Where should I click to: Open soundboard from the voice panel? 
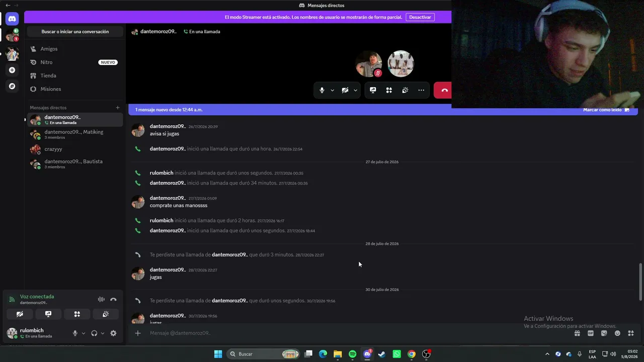(106, 314)
